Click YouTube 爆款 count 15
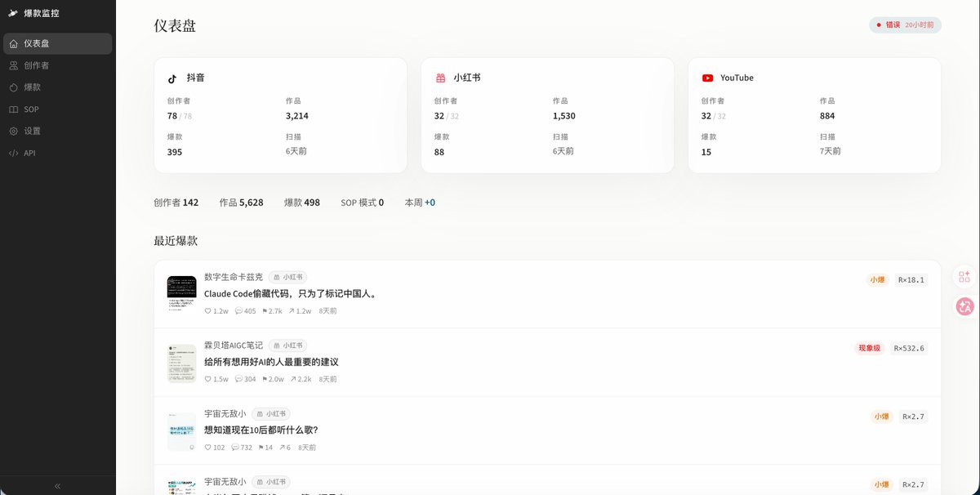Screen dimensions: 980x495 [x=706, y=152]
